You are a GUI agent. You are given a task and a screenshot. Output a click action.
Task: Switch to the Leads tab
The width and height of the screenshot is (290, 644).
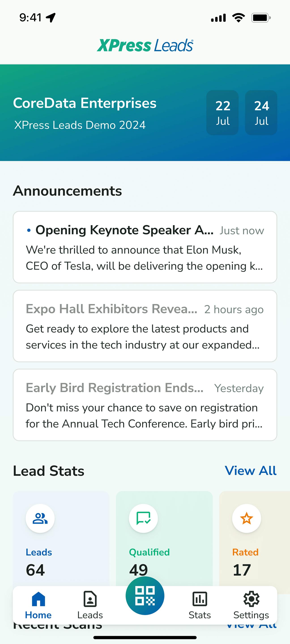click(90, 605)
